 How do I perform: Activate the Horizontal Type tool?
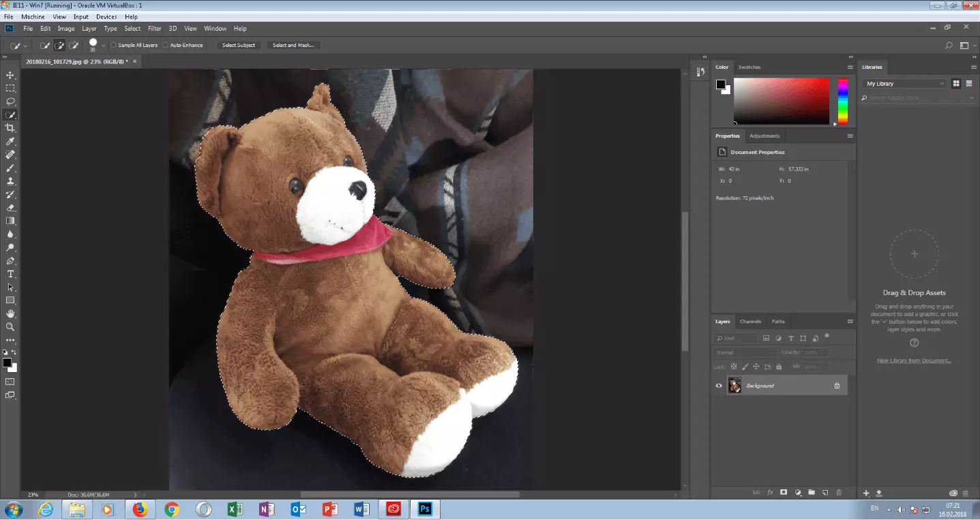coord(10,274)
